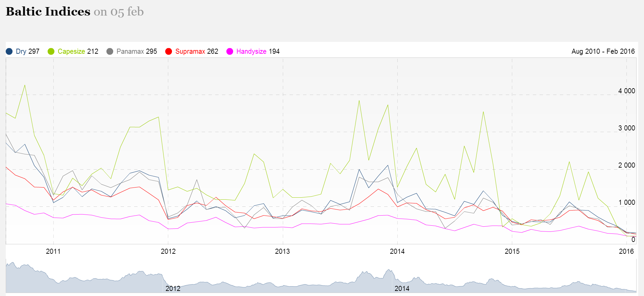Click the 2 000 y-axis label
Image resolution: width=644 pixels, height=296 pixels.
coord(626,165)
